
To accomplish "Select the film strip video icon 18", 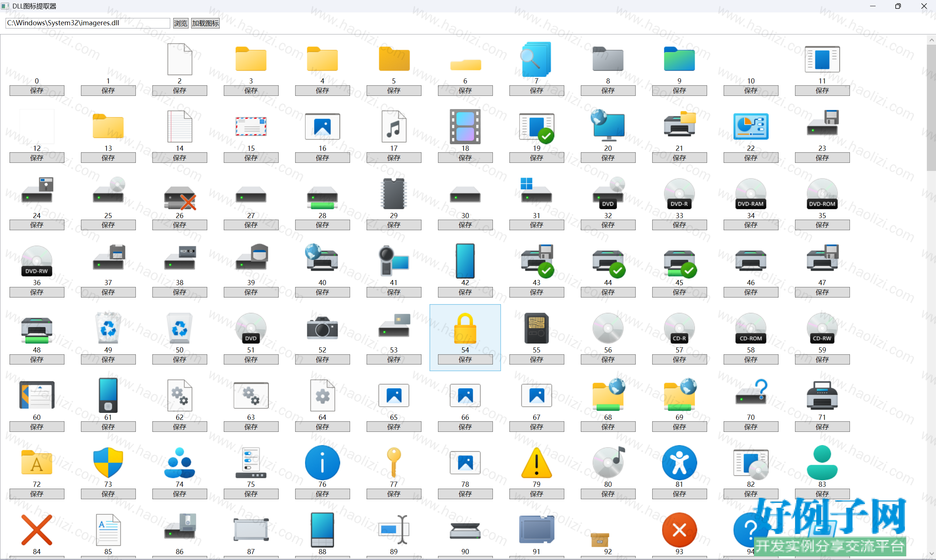I will [x=465, y=126].
